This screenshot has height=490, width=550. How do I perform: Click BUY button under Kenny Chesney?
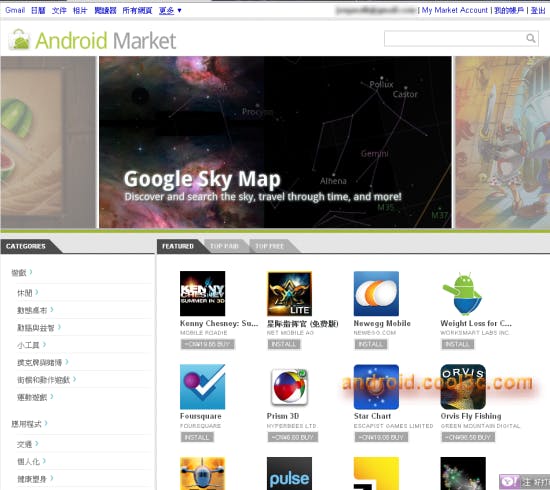(208, 344)
